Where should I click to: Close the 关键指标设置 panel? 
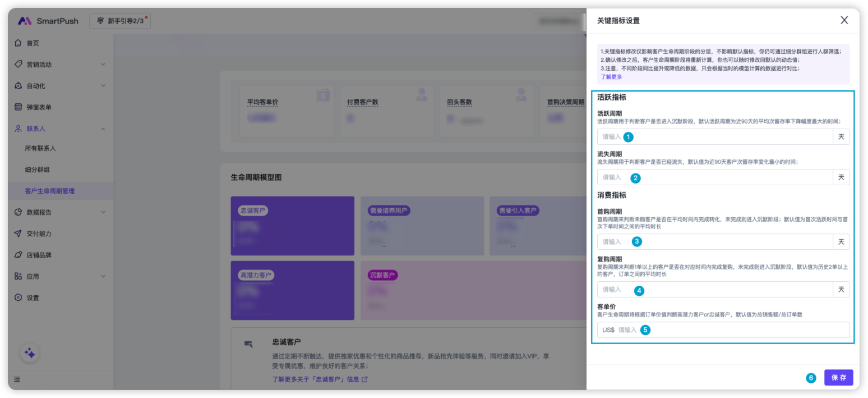(844, 20)
